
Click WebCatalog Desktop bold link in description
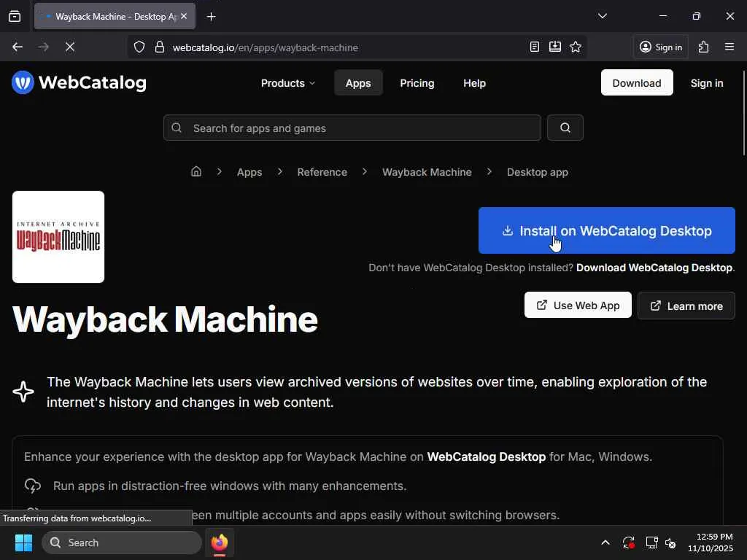(487, 456)
